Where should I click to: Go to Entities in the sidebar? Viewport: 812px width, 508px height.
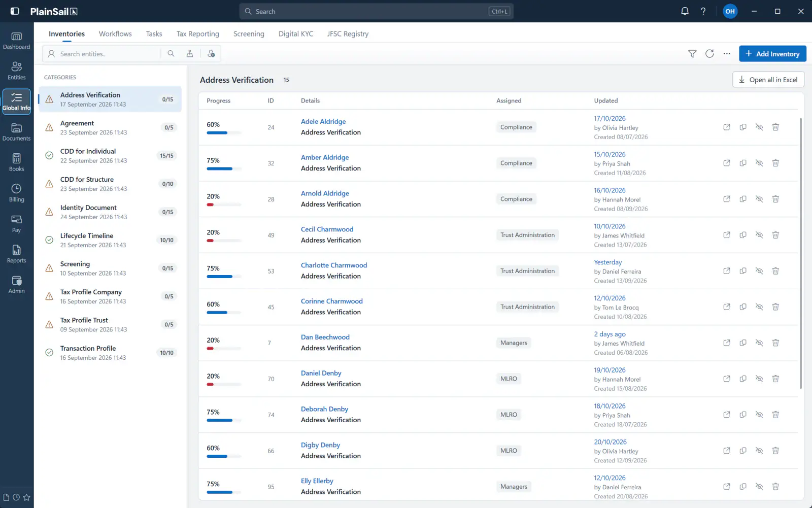coord(17,72)
